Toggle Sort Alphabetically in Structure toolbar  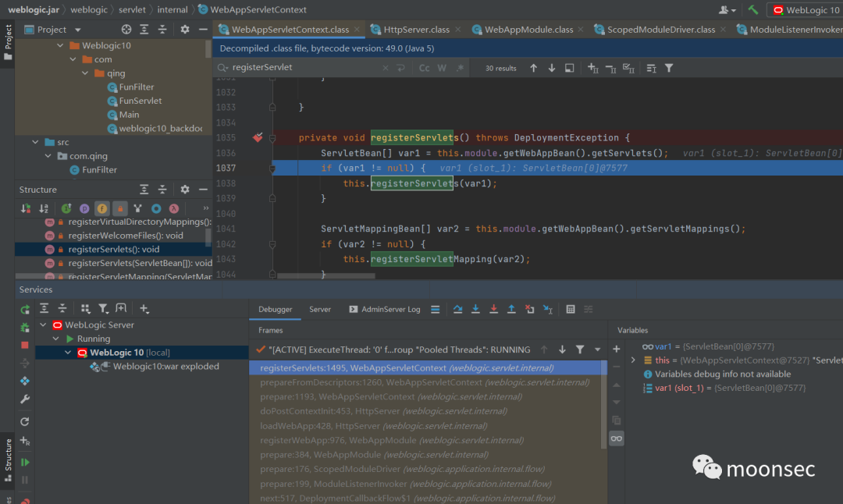click(44, 208)
